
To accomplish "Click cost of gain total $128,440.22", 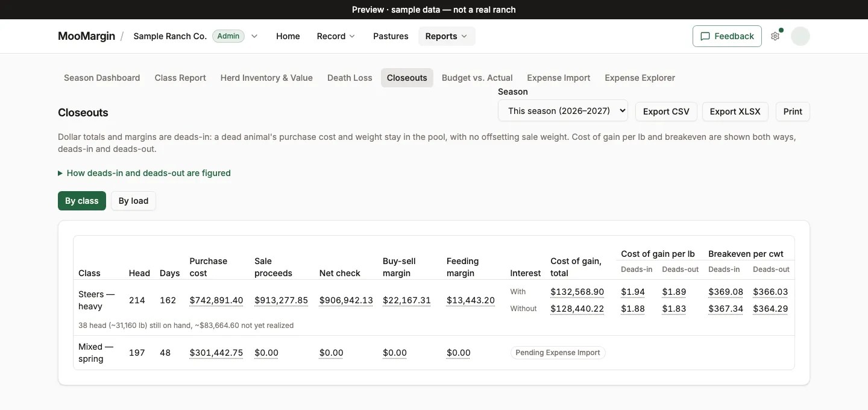I will tap(577, 309).
